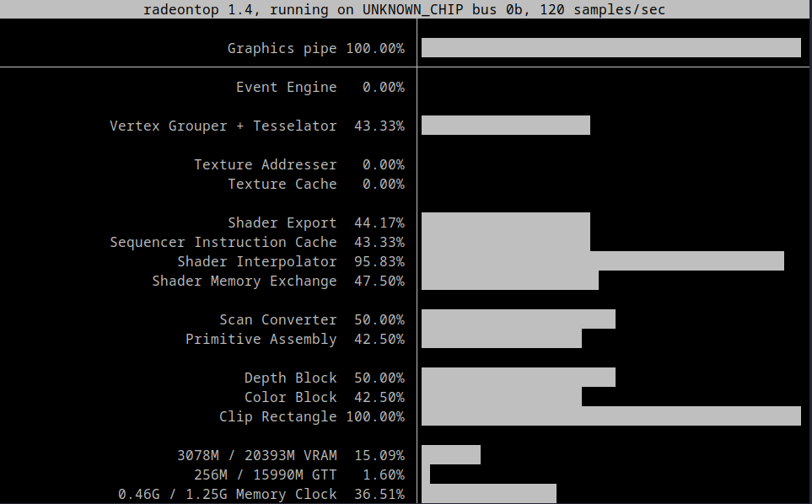Click the VRAM usage bar
The height and width of the screenshot is (504, 812).
449,454
